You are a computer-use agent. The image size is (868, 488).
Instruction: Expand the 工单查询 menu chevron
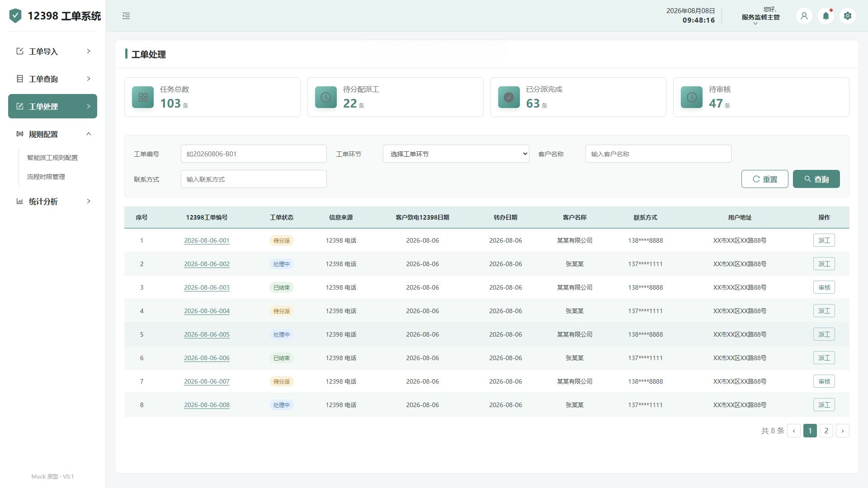[89, 79]
